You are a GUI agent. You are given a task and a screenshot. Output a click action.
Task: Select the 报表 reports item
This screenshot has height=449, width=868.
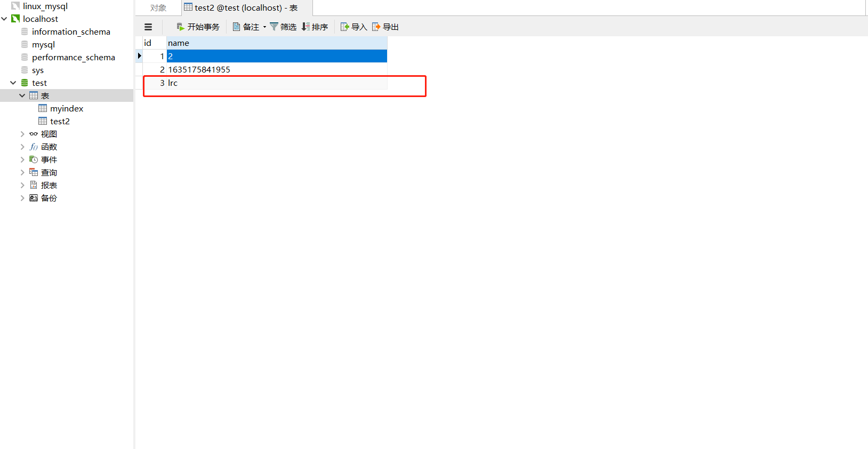[49, 185]
